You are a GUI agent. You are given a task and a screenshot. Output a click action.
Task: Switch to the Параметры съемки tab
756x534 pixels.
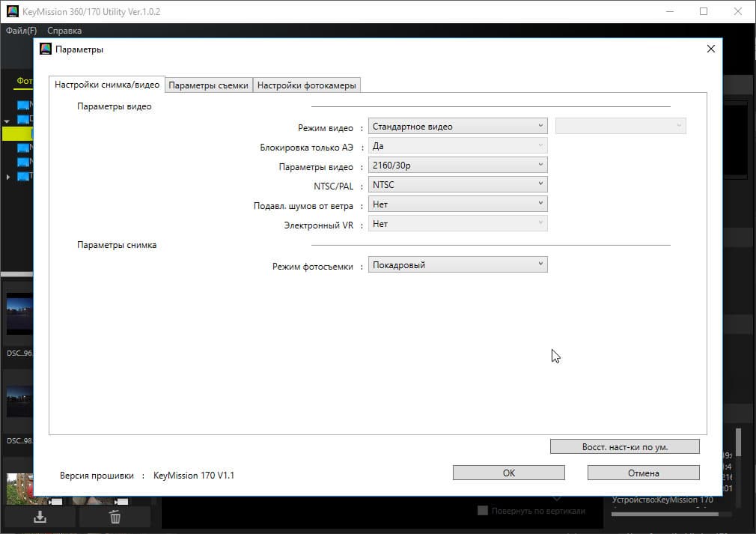point(208,85)
